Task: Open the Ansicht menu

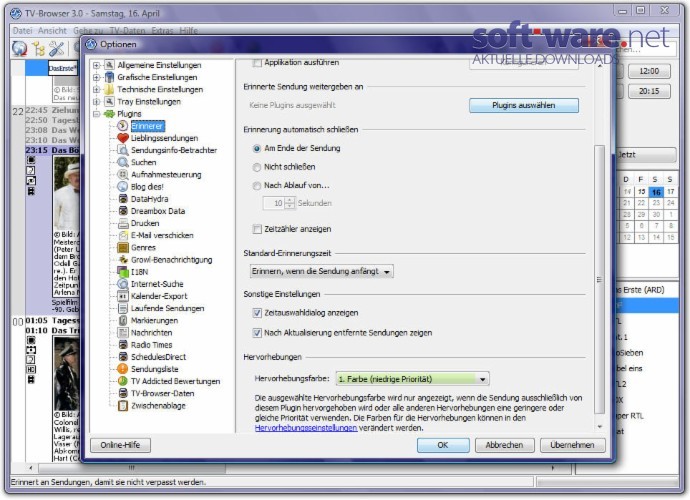Action: click(x=52, y=31)
